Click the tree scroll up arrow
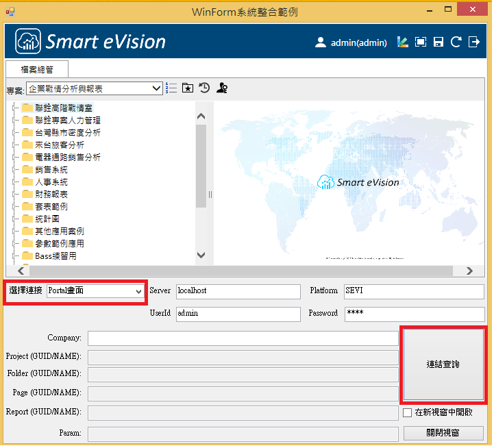The width and height of the screenshot is (494, 448). 201,117
